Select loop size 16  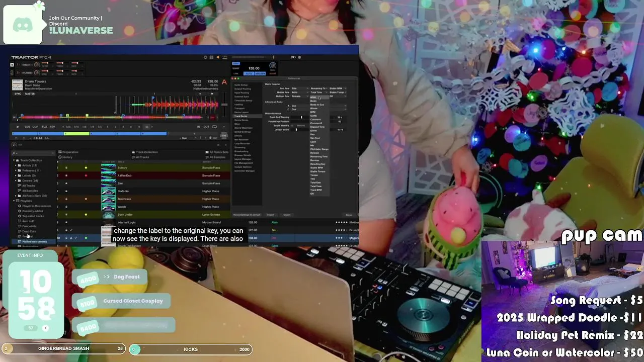(139, 127)
